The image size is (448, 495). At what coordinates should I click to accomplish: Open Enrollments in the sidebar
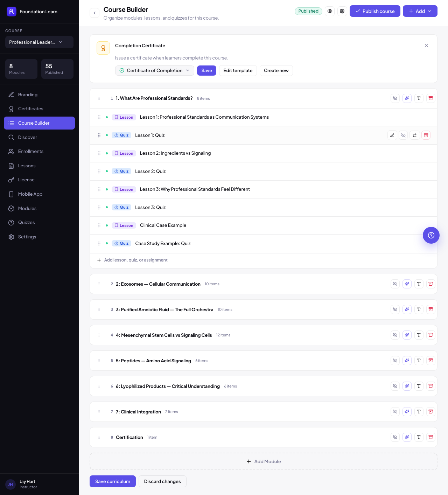pos(39,151)
